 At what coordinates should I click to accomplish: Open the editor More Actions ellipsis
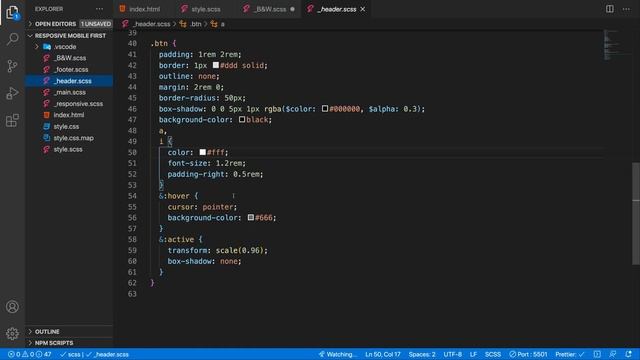626,9
